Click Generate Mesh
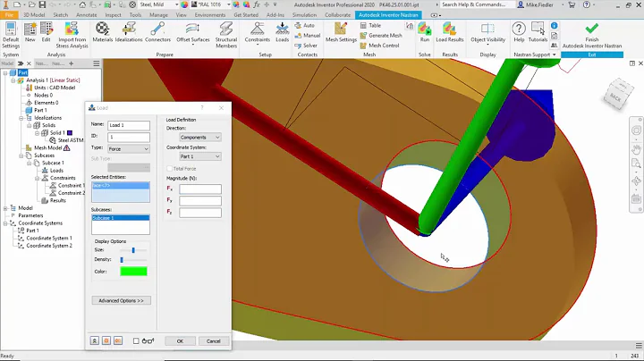 (x=381, y=35)
